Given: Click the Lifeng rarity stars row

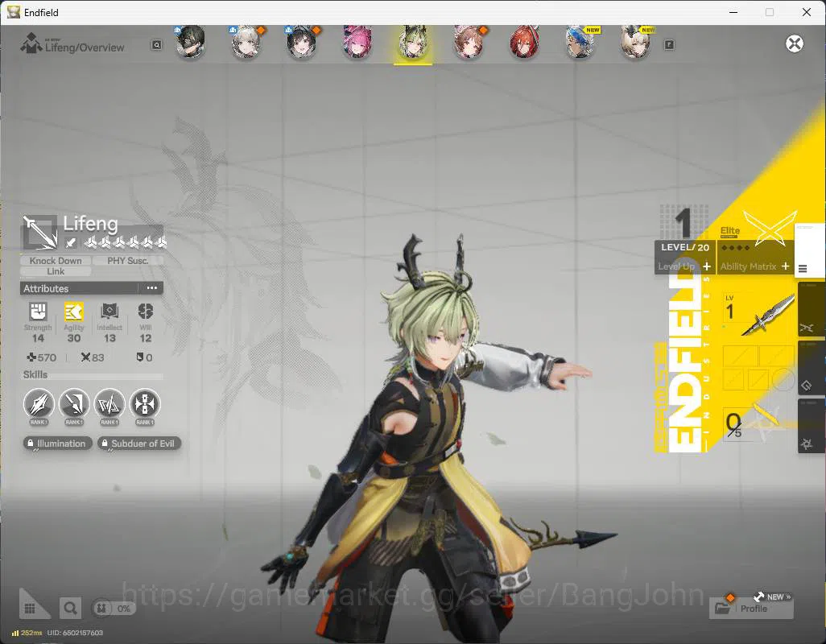Looking at the screenshot, I should tap(126, 242).
